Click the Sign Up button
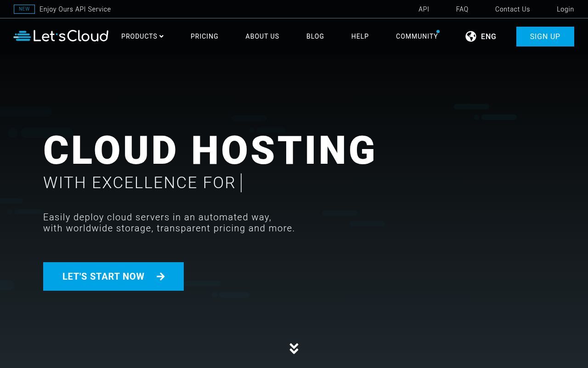This screenshot has width=588, height=368. (x=545, y=36)
